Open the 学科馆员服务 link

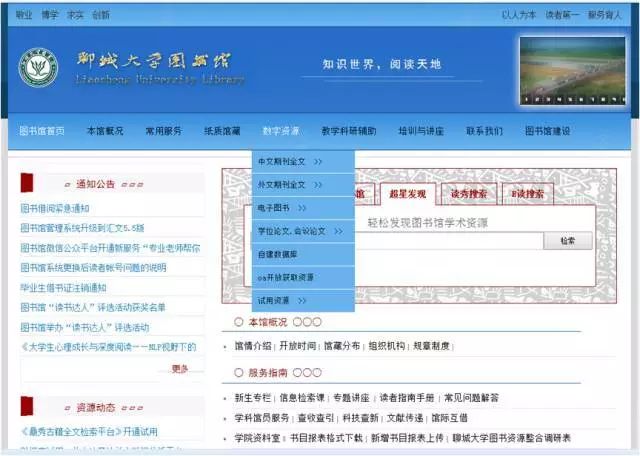point(262,418)
